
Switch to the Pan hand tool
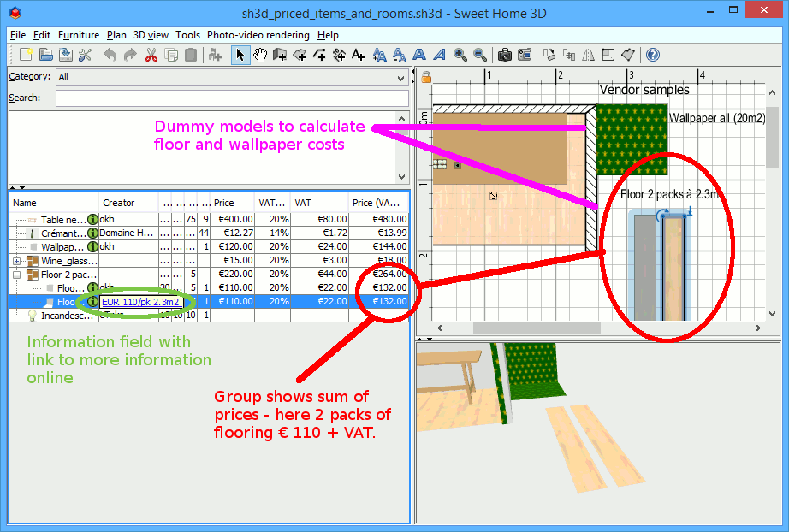tap(260, 54)
